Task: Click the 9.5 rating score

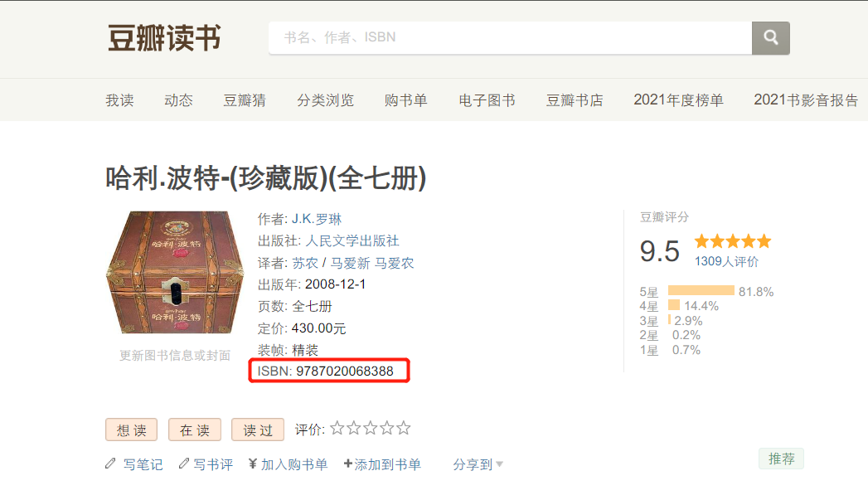Action: point(659,251)
